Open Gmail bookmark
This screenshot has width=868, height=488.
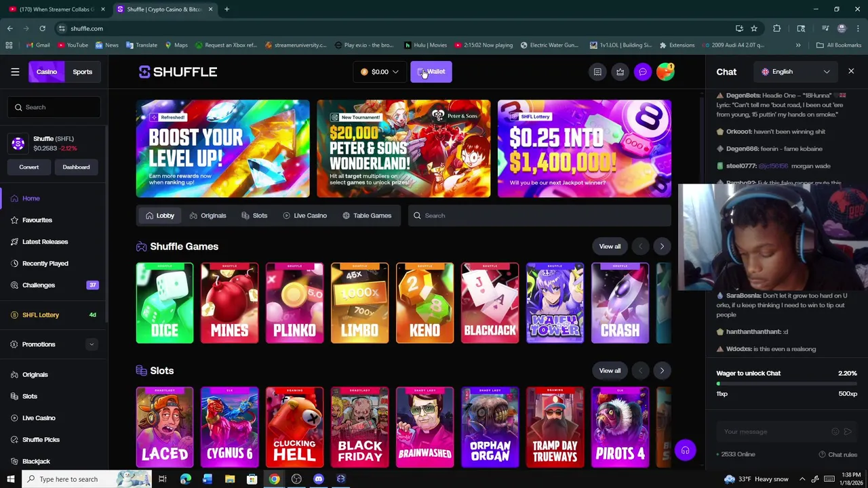(x=38, y=45)
